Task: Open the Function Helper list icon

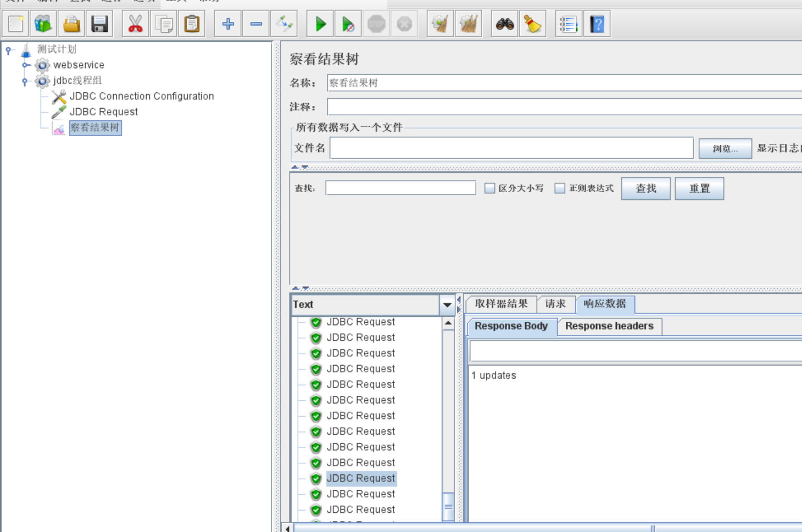Action: pos(569,24)
